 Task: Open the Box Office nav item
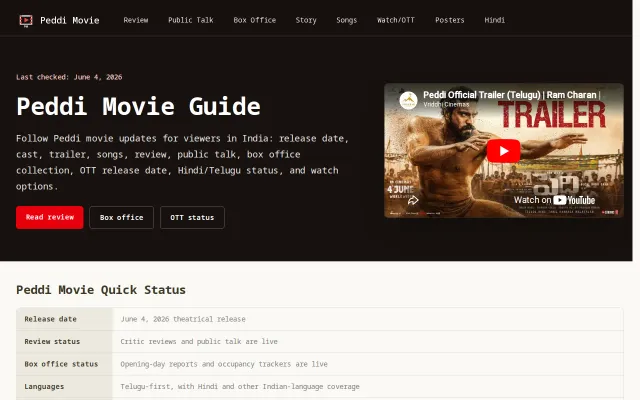[254, 20]
